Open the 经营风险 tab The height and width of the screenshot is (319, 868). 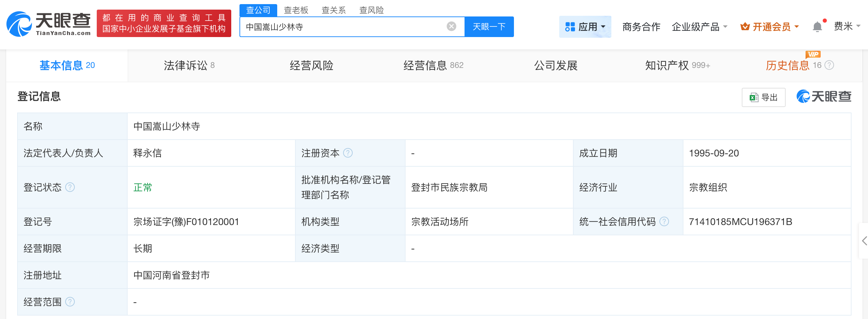click(312, 65)
